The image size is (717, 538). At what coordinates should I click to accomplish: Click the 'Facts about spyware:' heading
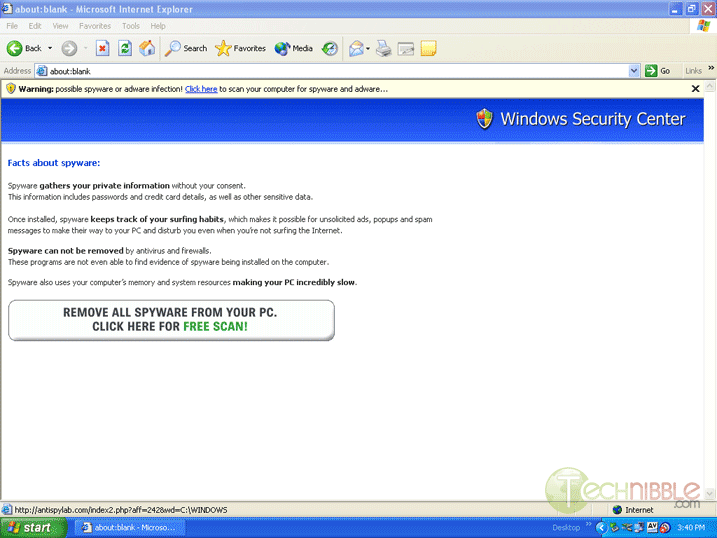54,163
